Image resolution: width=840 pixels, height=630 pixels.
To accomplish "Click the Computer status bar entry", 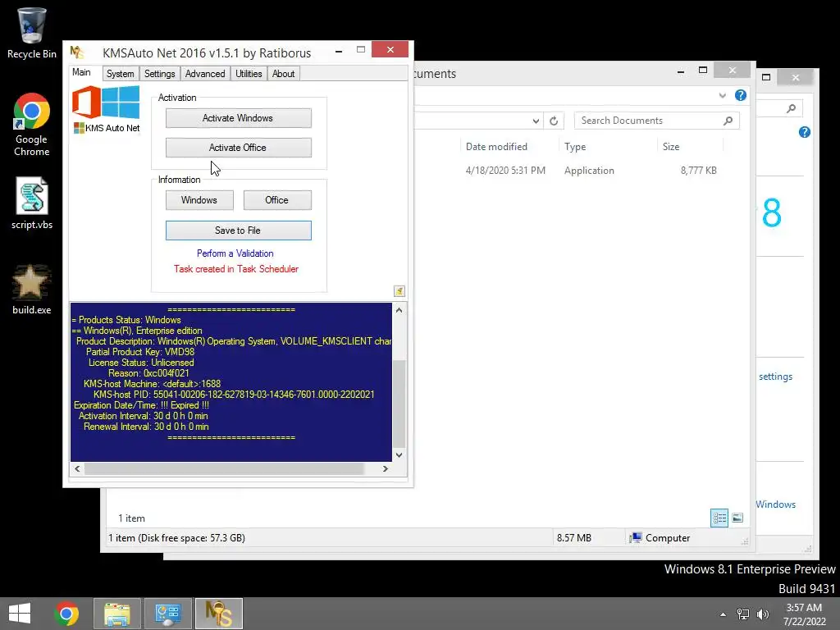I will pos(660,538).
